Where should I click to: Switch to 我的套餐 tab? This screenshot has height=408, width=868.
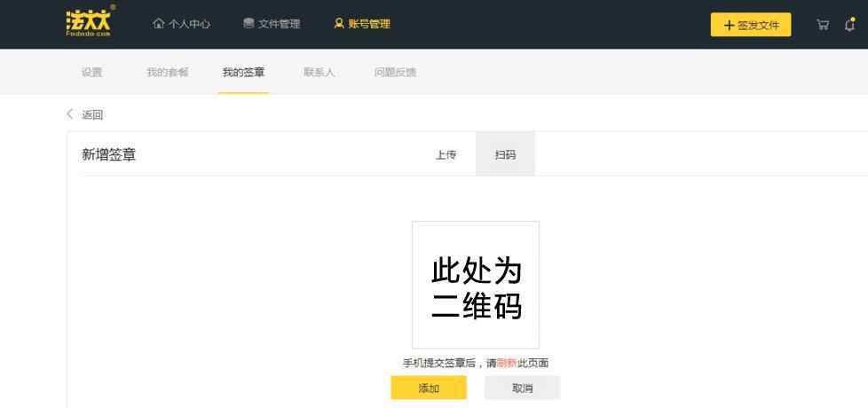[167, 73]
